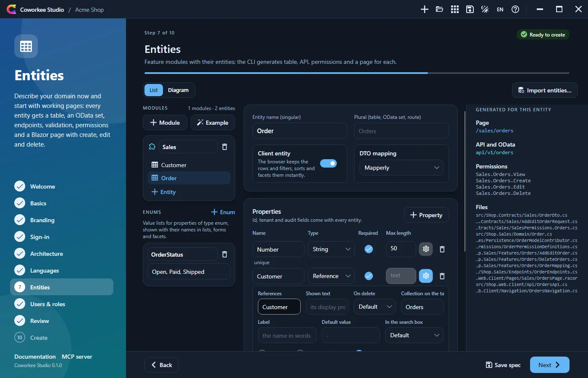This screenshot has height=378, width=588.
Task: Uncheck Required for the Customer property
Action: pyautogui.click(x=369, y=276)
